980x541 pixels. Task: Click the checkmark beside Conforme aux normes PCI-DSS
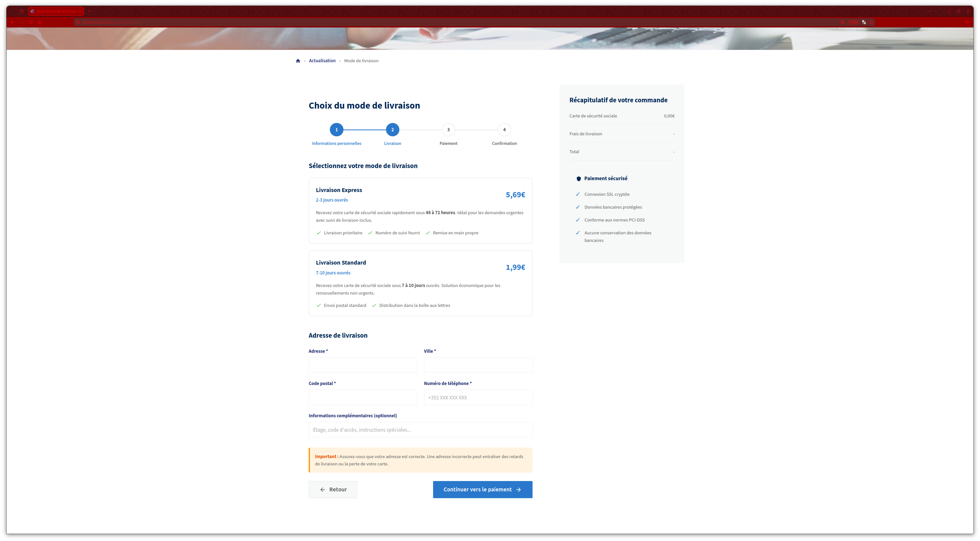[x=578, y=220]
